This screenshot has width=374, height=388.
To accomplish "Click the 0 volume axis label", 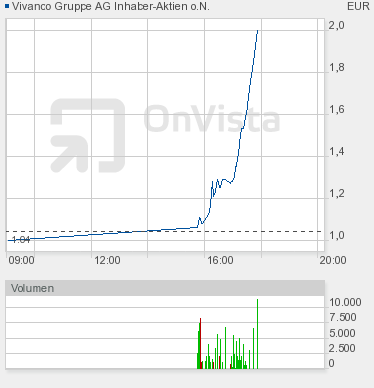I will [x=331, y=363].
